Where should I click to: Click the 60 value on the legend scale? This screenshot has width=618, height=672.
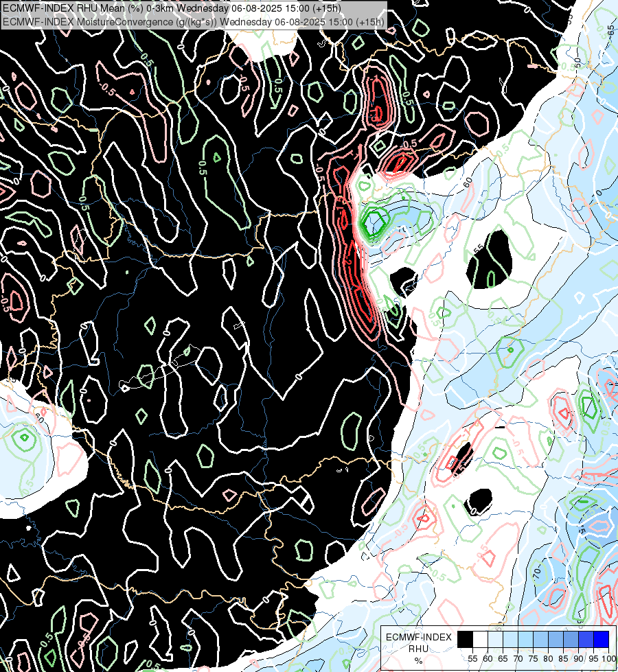coord(488,659)
